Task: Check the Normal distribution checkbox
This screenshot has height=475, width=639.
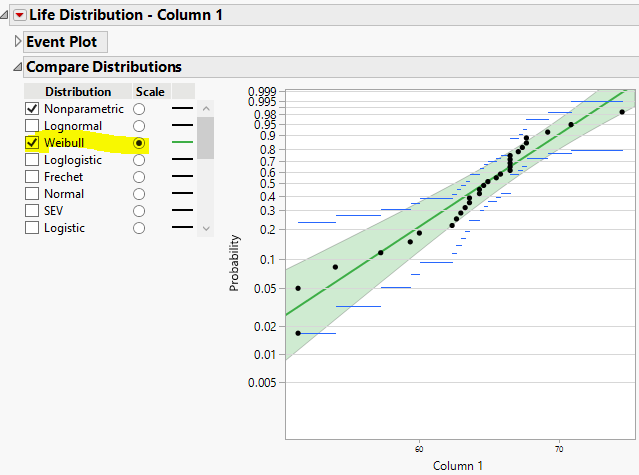Action: (32, 194)
